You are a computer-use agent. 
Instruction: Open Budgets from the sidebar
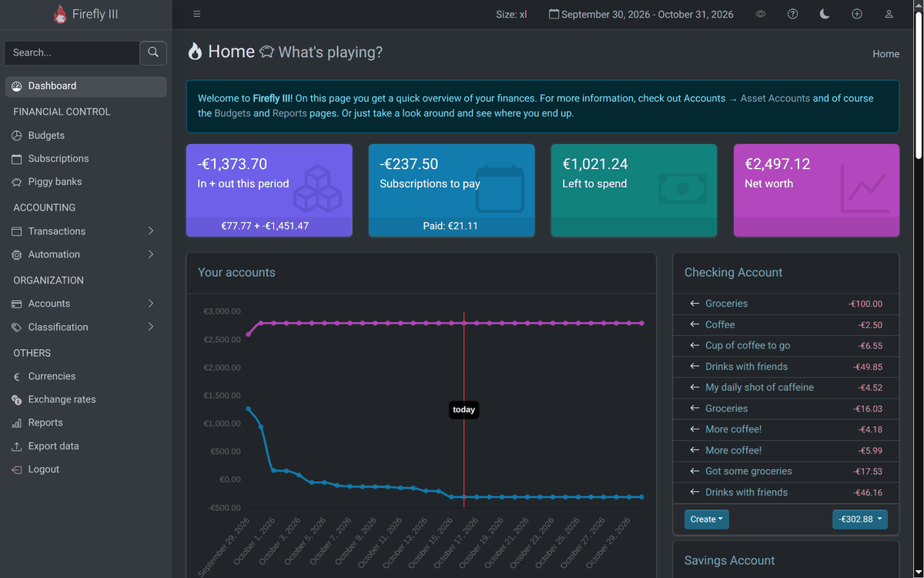[85, 136]
